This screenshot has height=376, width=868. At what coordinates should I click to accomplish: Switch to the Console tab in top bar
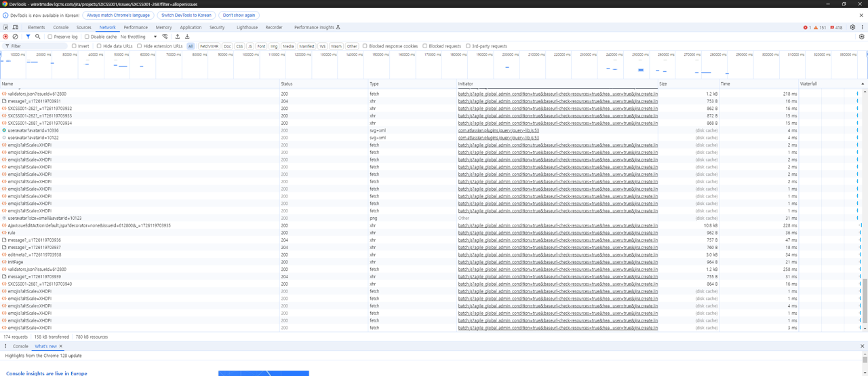pyautogui.click(x=61, y=28)
